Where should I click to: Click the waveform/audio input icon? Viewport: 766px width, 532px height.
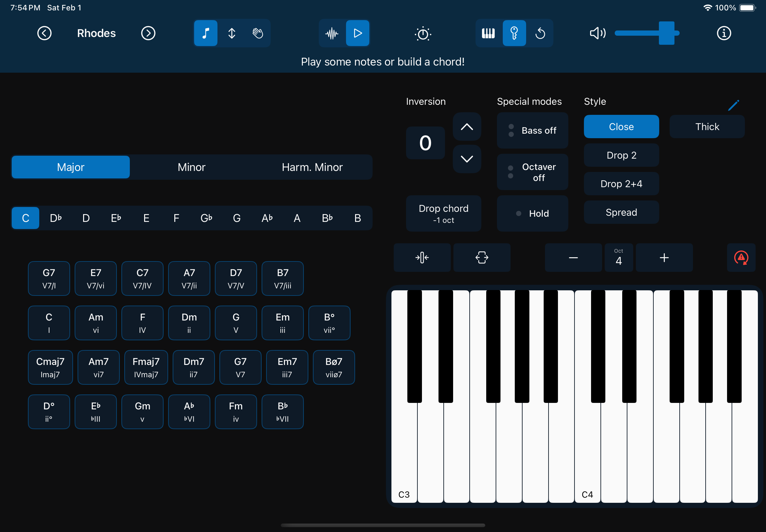332,33
